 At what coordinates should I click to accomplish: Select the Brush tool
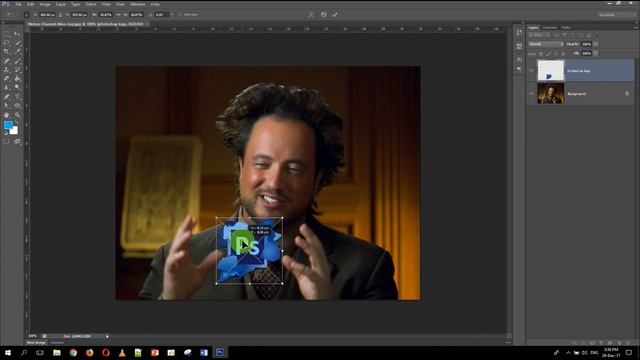pyautogui.click(x=17, y=61)
